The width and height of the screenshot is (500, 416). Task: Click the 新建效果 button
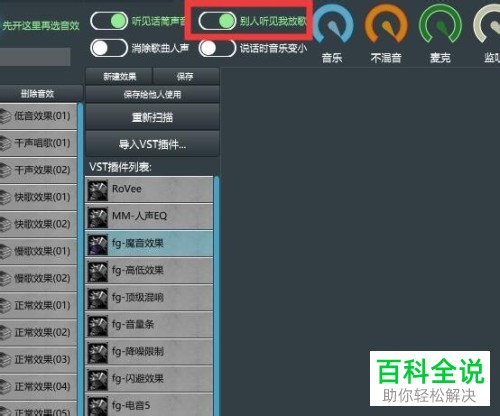pos(119,76)
